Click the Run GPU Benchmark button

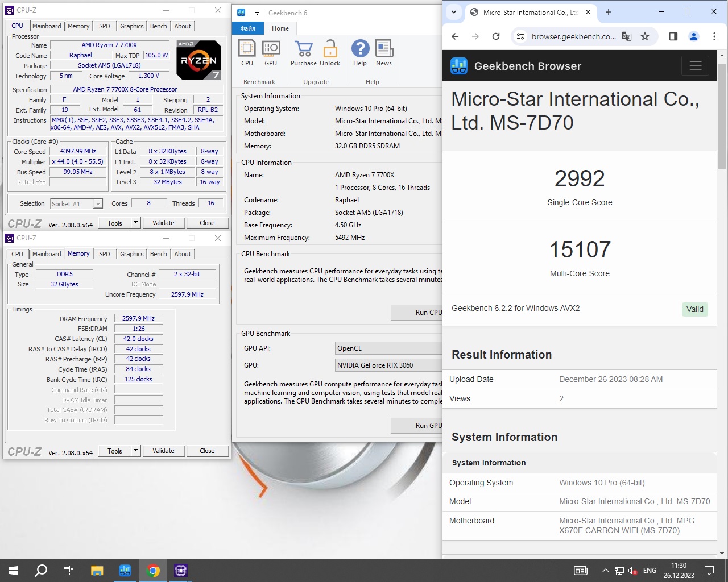point(417,425)
